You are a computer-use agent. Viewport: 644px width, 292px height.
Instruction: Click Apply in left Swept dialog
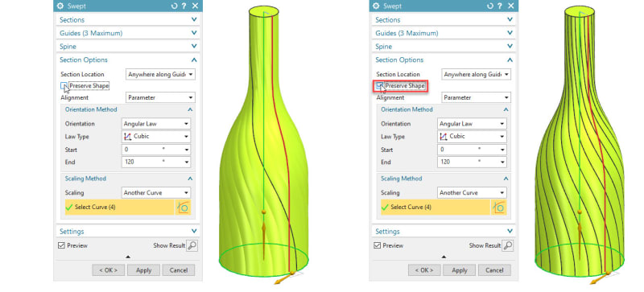[x=144, y=270]
